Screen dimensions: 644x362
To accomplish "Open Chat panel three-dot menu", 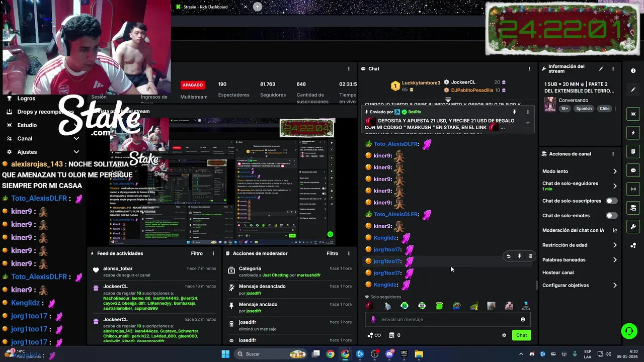I will [529, 69].
